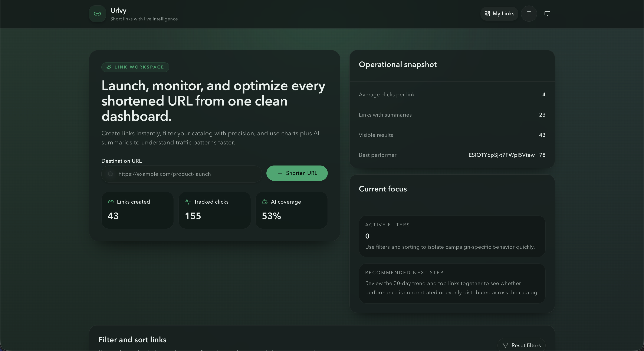
Task: Click the Urlvy brand name
Action: [118, 10]
